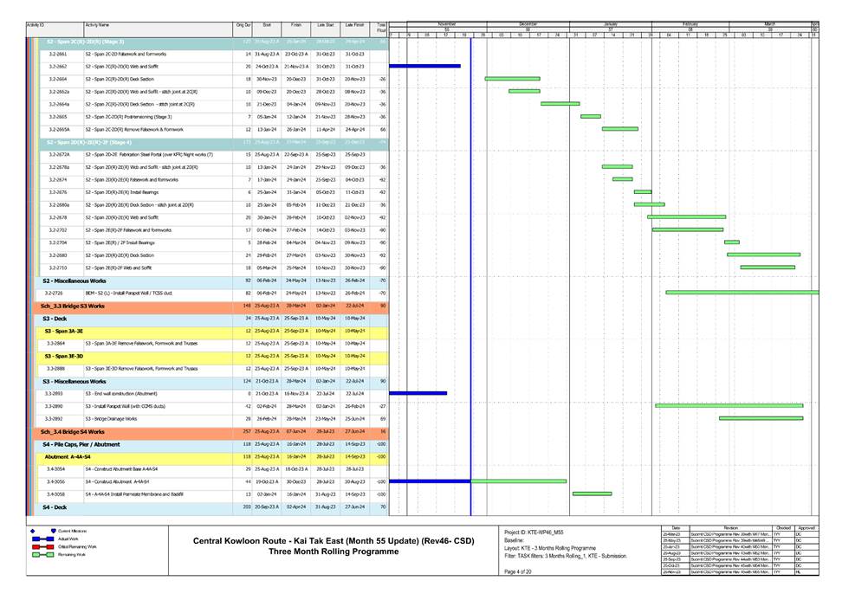This screenshot has width=868, height=613.
Task: Select the blue actual bar for activity 3.2-2662
Action: [424, 66]
